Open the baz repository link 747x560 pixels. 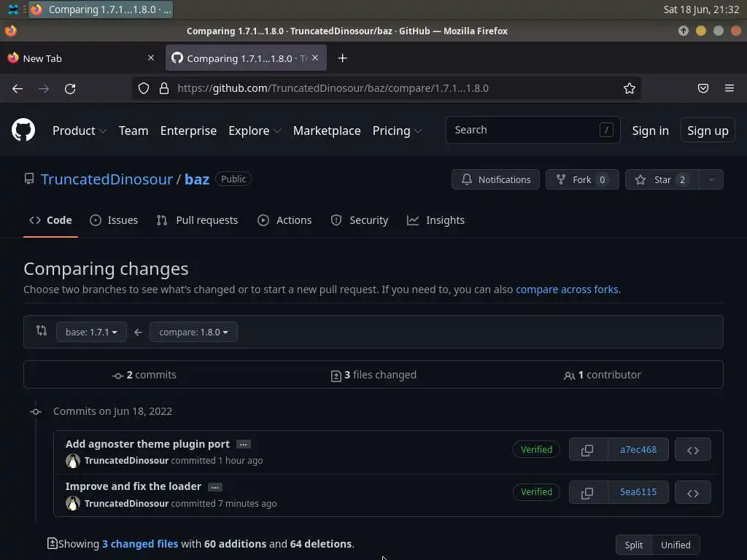[x=197, y=179]
